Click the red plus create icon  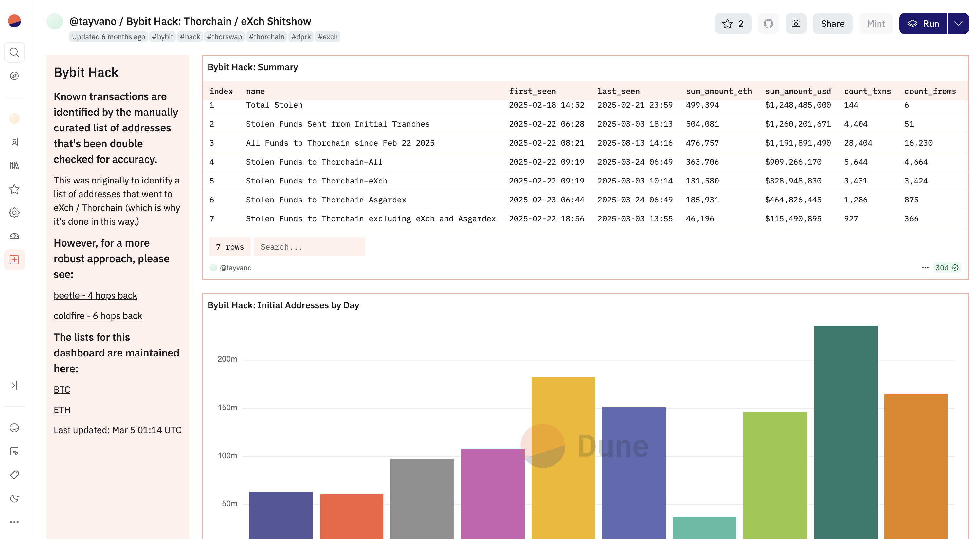pos(14,260)
